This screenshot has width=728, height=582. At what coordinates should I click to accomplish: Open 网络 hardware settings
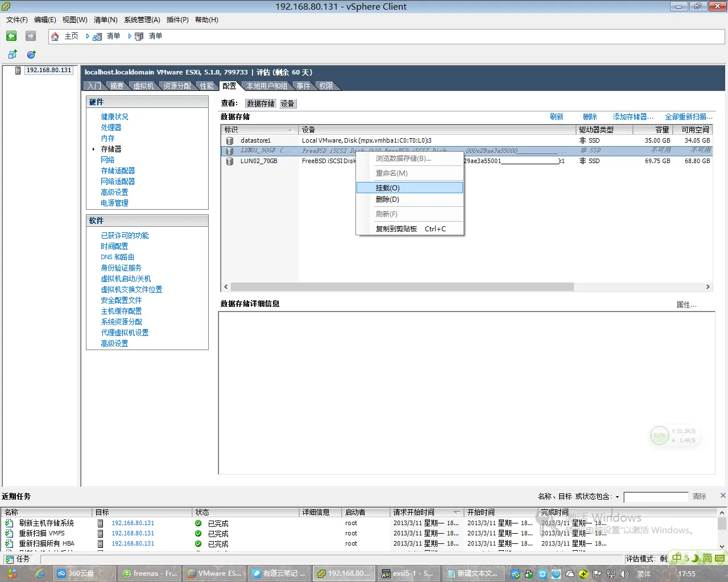[107, 160]
